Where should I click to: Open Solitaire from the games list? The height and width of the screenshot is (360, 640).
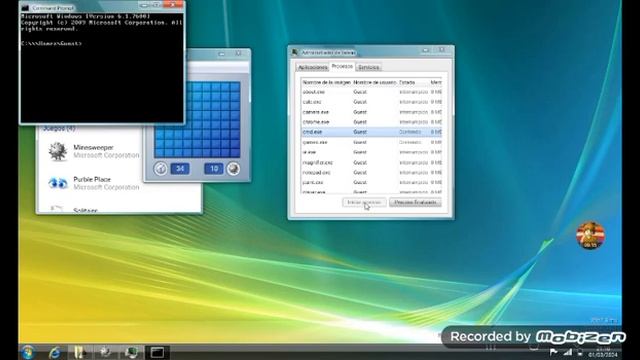click(85, 210)
